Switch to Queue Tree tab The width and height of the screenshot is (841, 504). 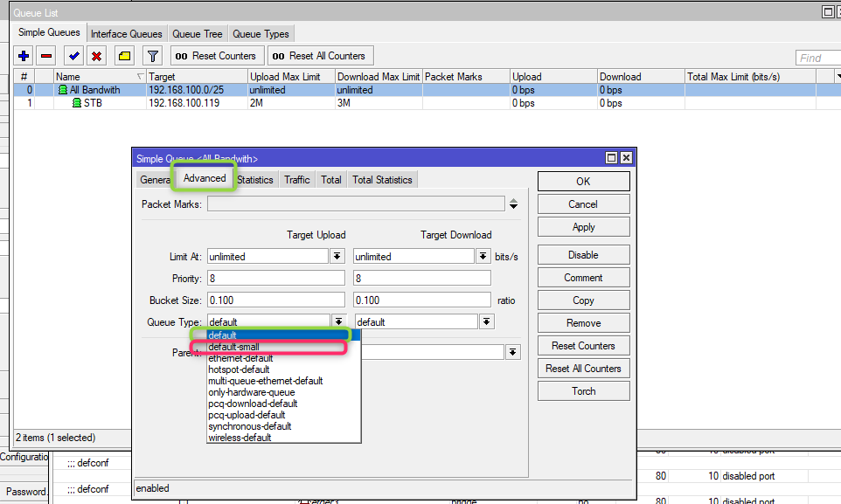(197, 34)
